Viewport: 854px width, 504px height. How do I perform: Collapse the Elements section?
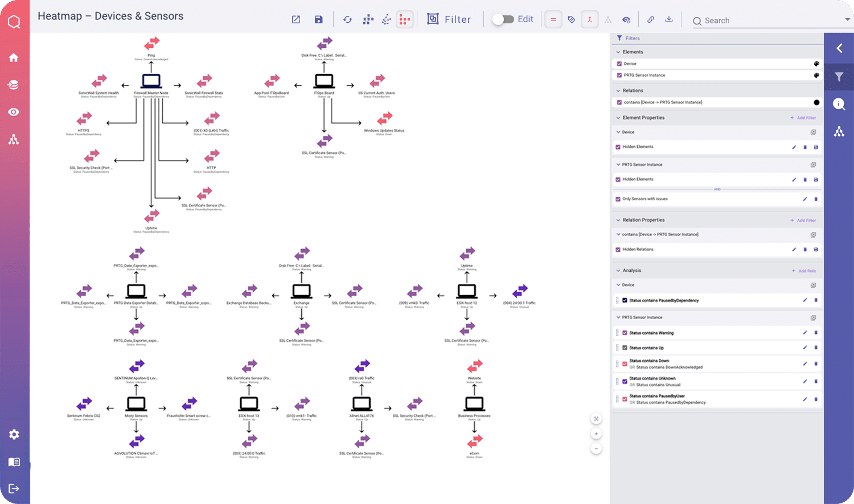click(618, 52)
